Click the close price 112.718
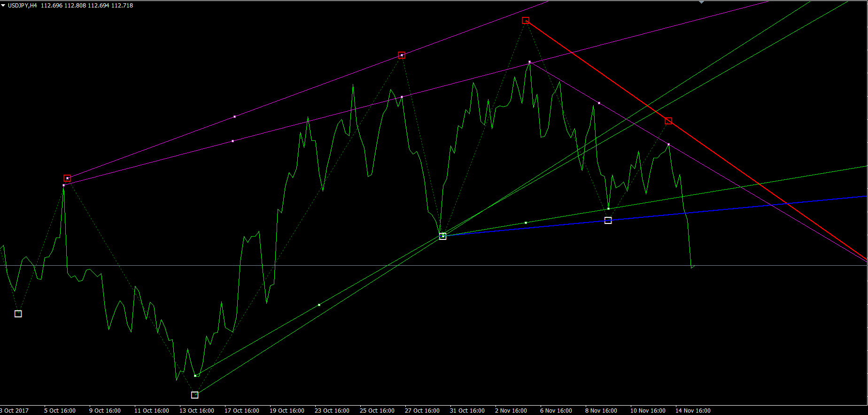Viewport: 868px width, 415px height. (122, 6)
